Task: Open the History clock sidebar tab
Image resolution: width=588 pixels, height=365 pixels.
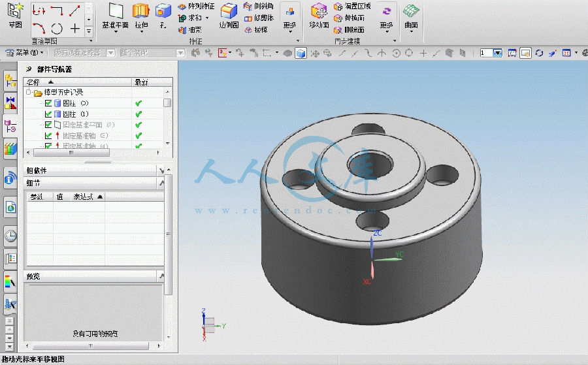Action: coord(10,236)
